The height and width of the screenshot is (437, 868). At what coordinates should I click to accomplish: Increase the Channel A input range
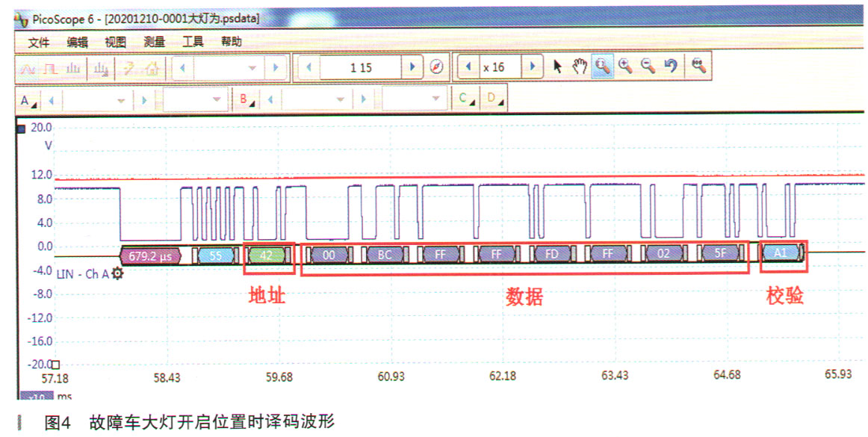point(144,100)
